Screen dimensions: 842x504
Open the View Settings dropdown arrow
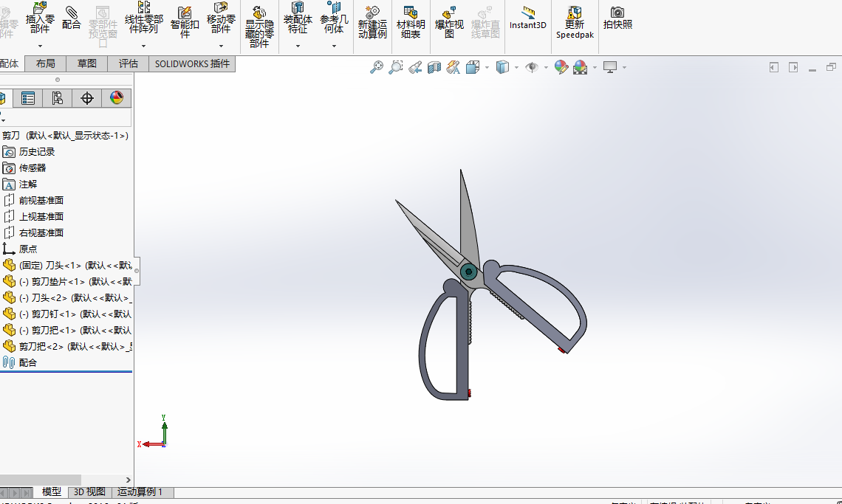(x=624, y=68)
